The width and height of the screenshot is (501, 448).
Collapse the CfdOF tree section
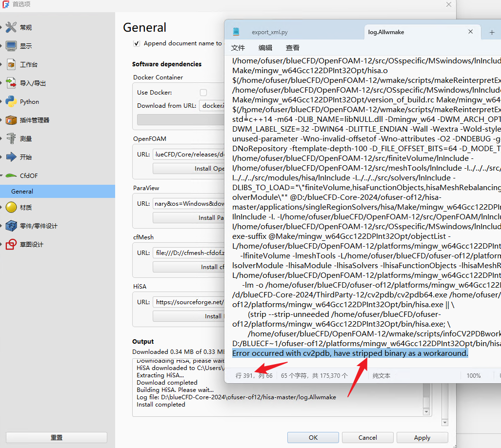pos(1,175)
